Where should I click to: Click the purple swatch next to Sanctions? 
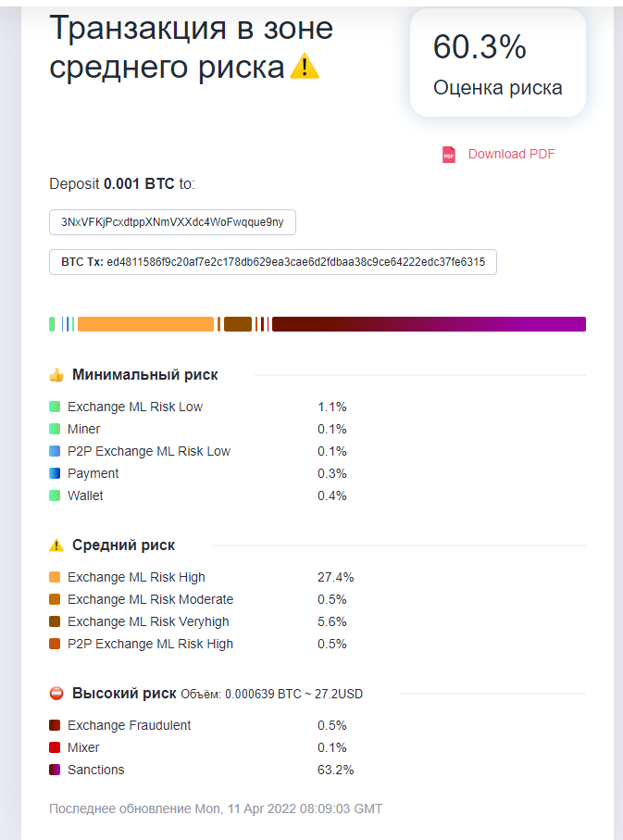[x=55, y=770]
